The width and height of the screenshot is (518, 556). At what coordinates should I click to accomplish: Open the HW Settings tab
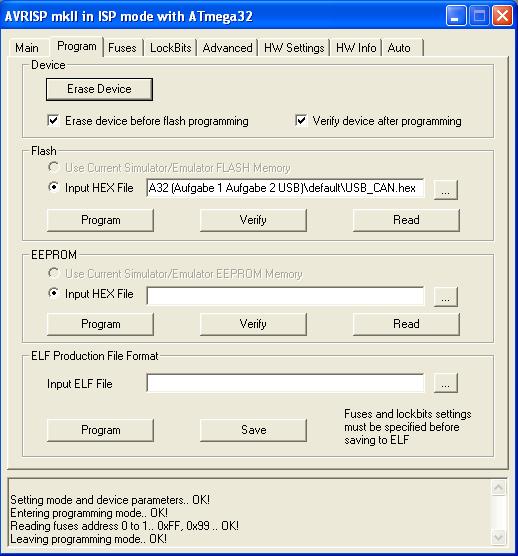[294, 48]
